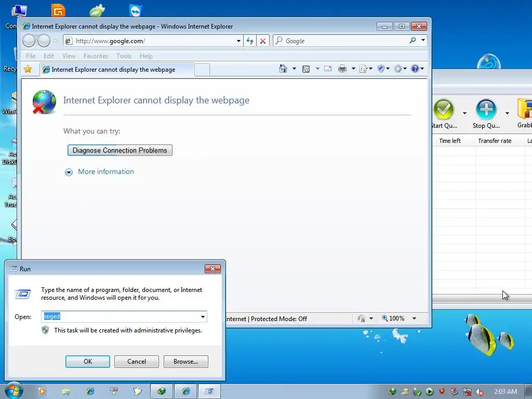Open the View menu in IE
Viewport: 532px width, 399px height.
(69, 56)
